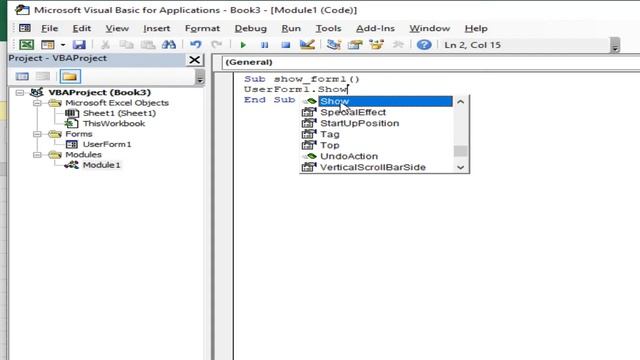Screen dimensions: 640x360
Task: Click the code line Sub show_form1()
Action: pos(302,79)
